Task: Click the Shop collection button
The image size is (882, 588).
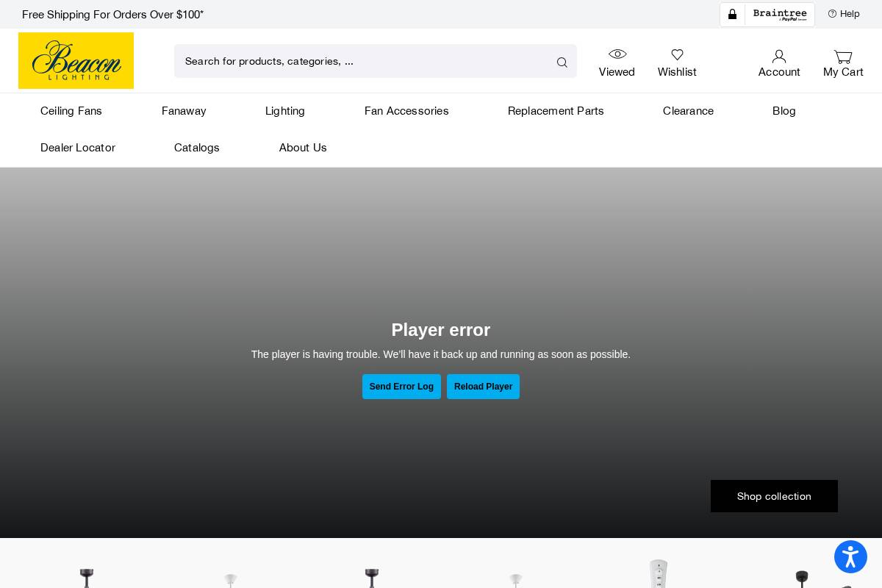Action: point(774,496)
